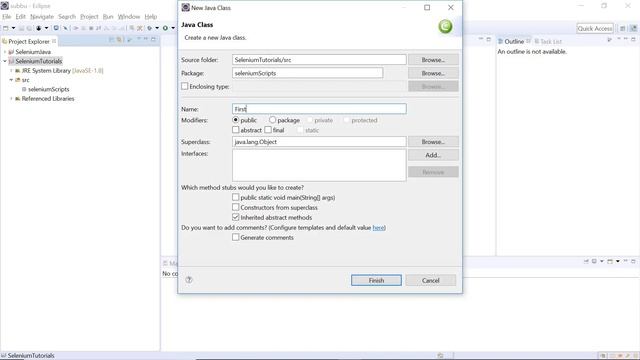Screen dimensions: 640x360
Task: Open dialog help question-mark icon
Action: pos(189,280)
